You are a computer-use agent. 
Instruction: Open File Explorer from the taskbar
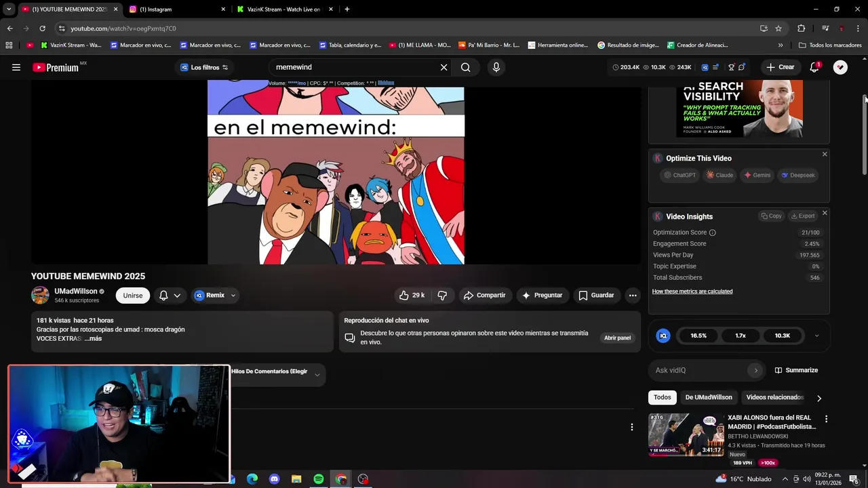(x=296, y=479)
